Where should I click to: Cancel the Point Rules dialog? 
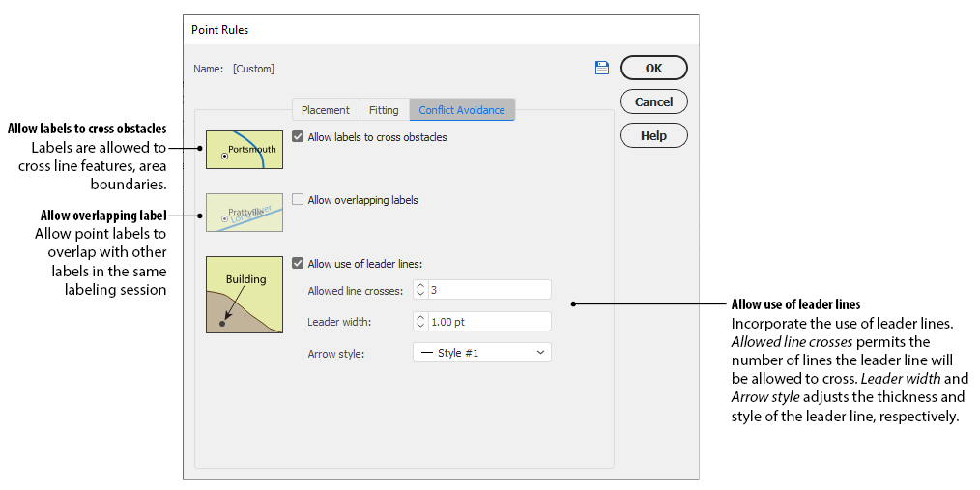pos(653,101)
